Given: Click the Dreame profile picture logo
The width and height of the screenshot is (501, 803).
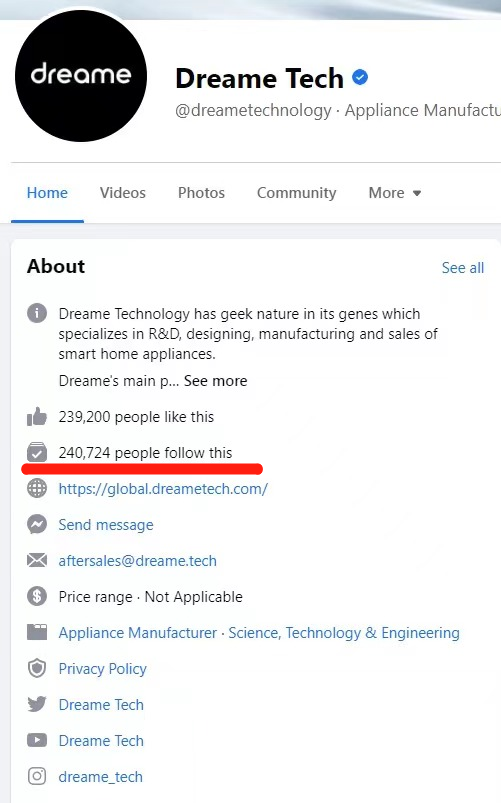Looking at the screenshot, I should 81,76.
